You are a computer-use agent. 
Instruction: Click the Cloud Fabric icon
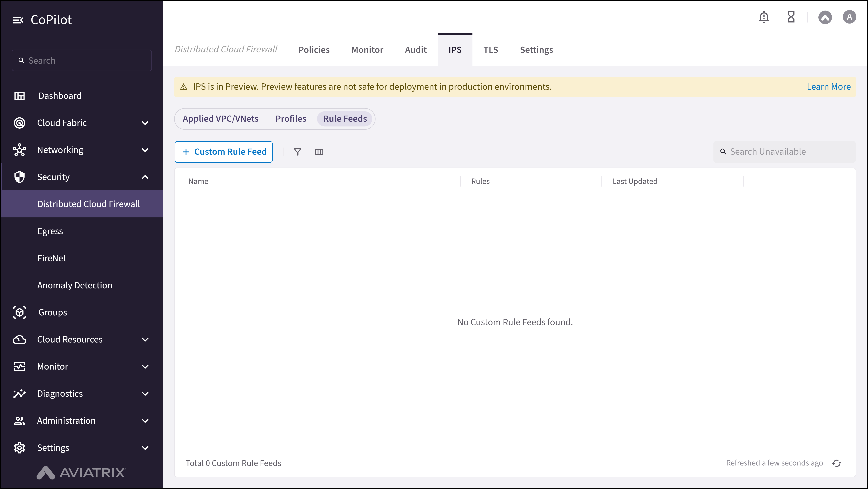[20, 123]
